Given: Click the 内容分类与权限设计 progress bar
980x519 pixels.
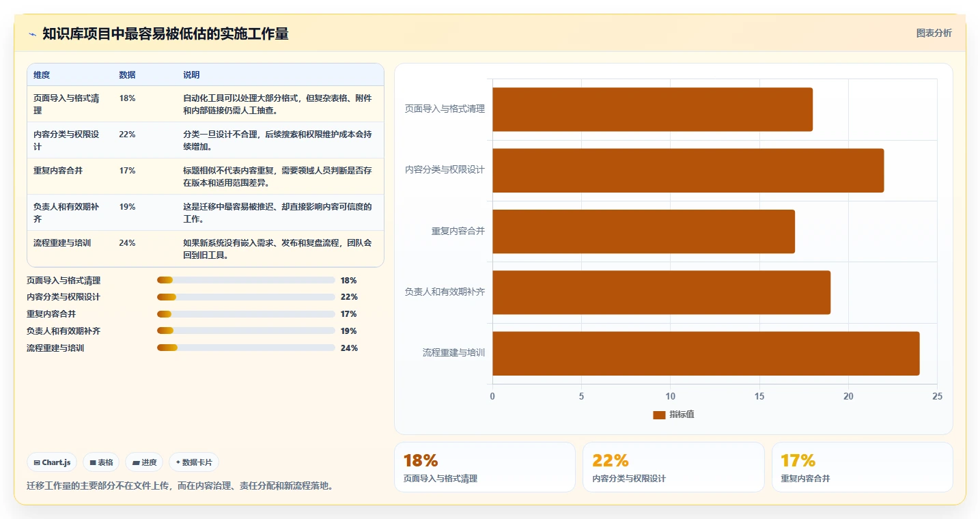Looking at the screenshot, I should [246, 297].
